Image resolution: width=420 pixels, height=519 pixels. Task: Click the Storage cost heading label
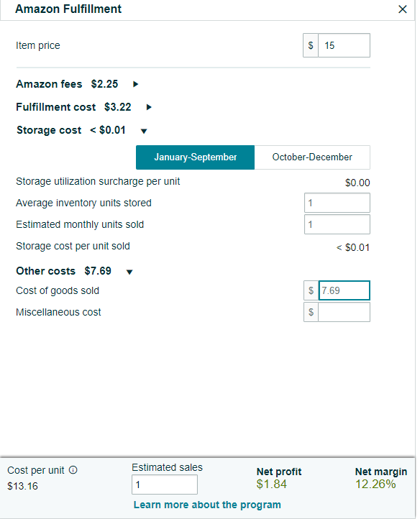point(49,130)
